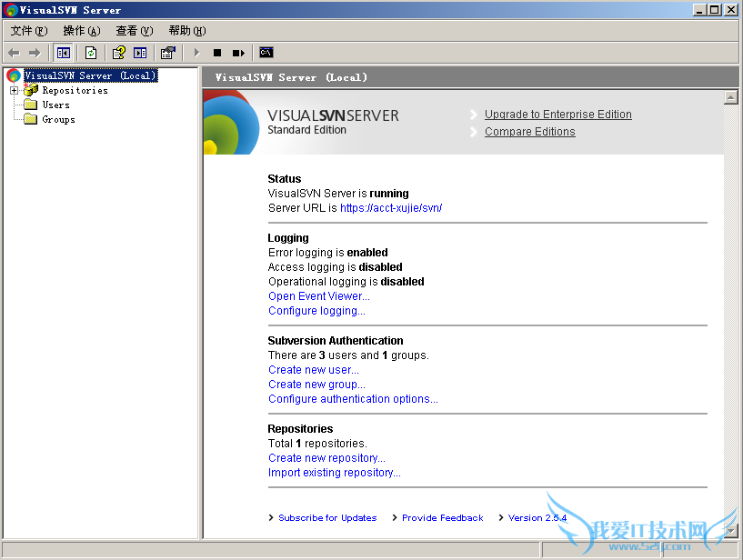Open the 操作(A) menu

pyautogui.click(x=82, y=31)
